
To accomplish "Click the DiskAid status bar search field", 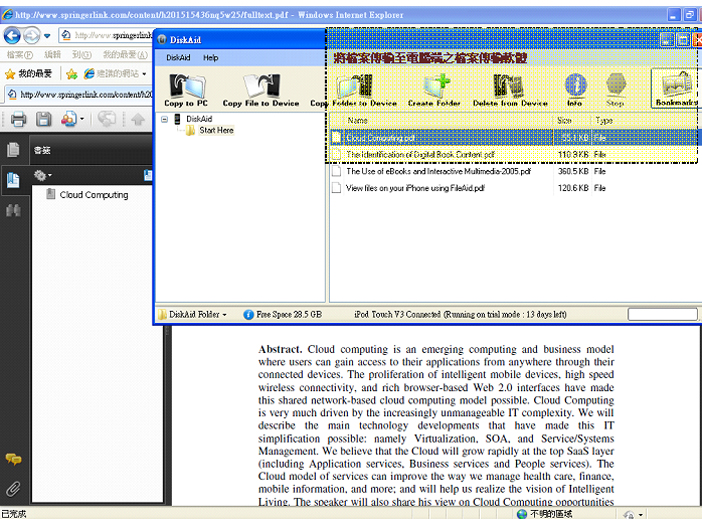I will (663, 315).
